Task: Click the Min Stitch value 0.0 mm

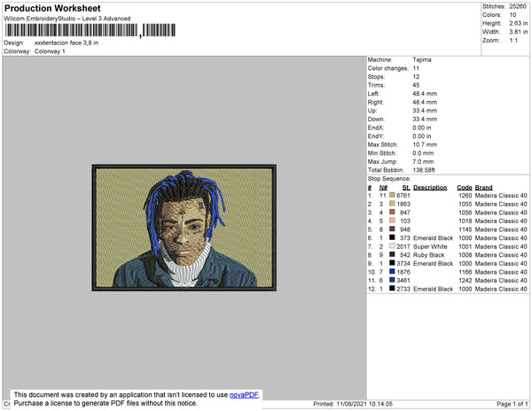Action: coord(423,153)
